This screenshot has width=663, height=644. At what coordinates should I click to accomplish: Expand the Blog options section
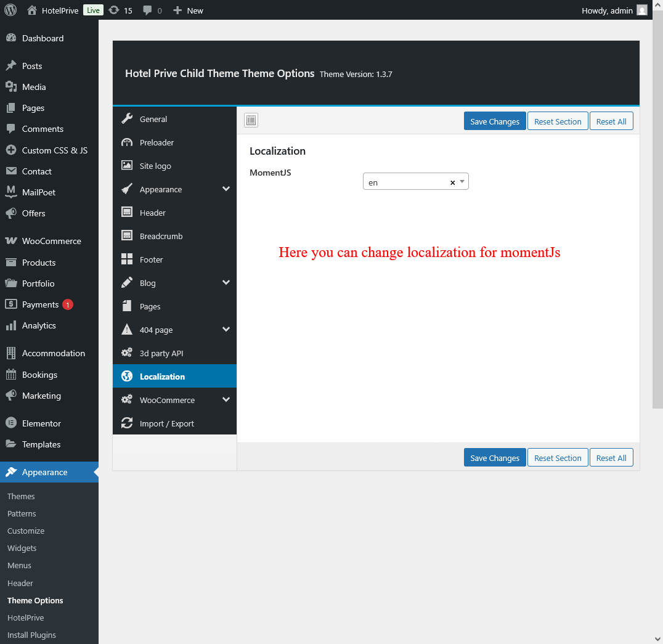pyautogui.click(x=226, y=283)
